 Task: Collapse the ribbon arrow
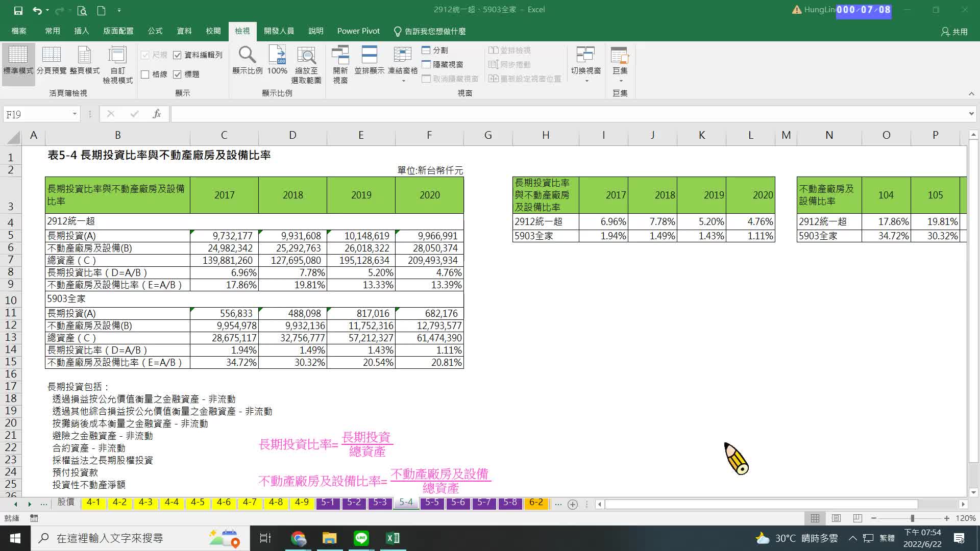pos(971,94)
